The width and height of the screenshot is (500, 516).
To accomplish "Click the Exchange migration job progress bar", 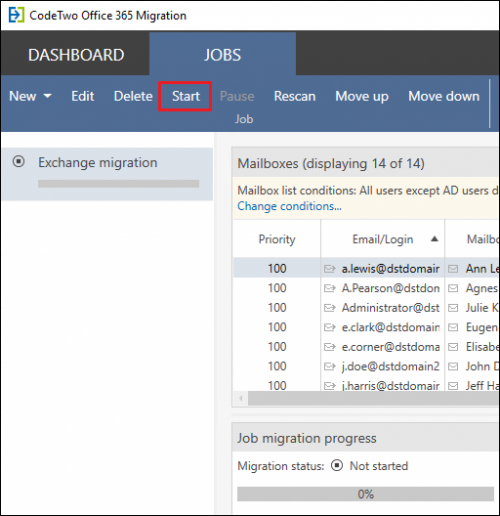I will [x=118, y=184].
